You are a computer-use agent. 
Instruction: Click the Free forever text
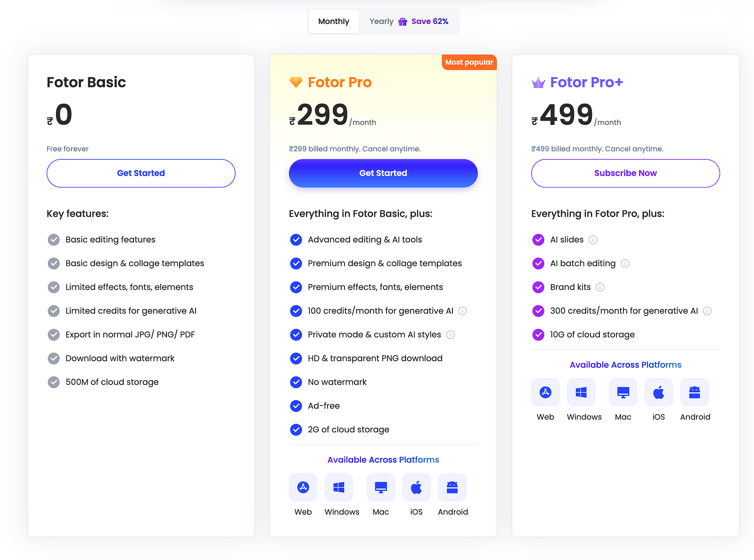coord(67,149)
